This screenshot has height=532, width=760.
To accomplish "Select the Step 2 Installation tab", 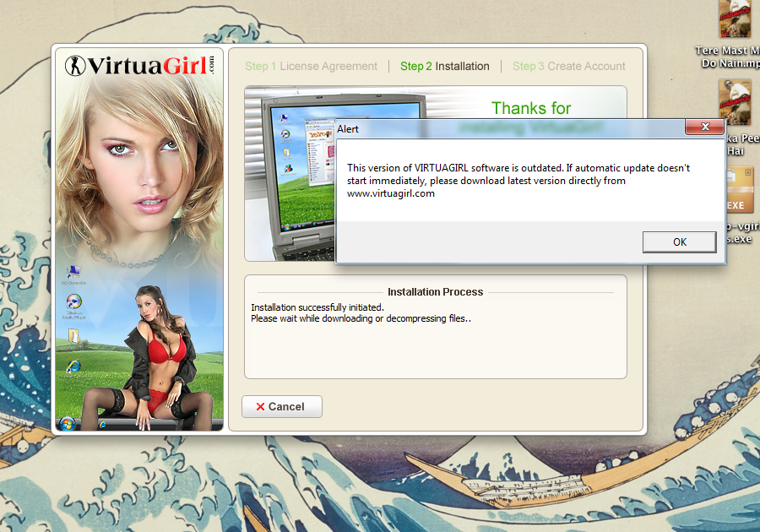I will [444, 67].
